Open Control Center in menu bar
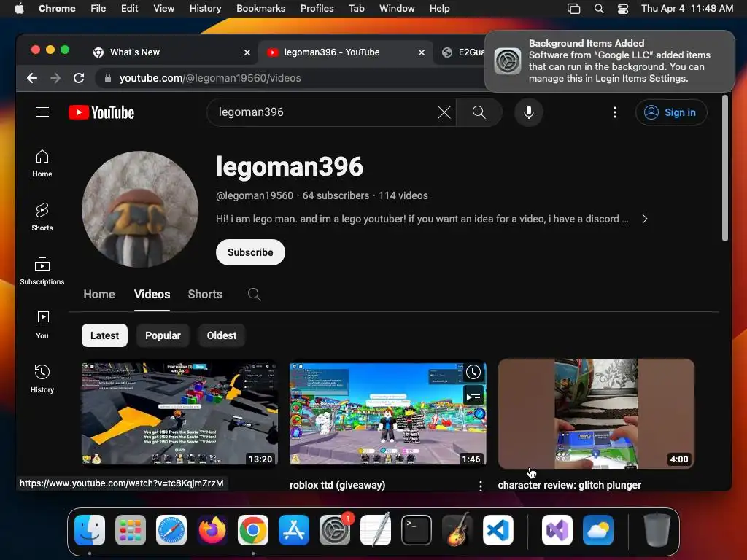747x560 pixels. coord(623,9)
